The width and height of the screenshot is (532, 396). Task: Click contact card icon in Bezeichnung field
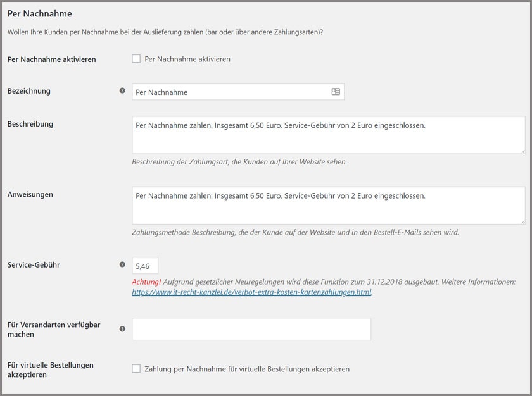336,92
